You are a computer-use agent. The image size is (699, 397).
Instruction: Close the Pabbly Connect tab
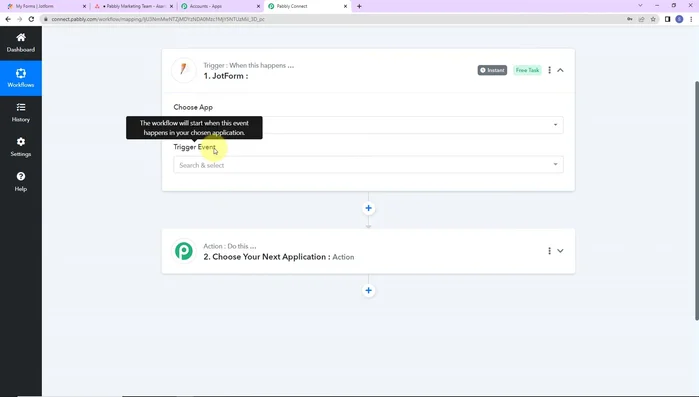(345, 6)
